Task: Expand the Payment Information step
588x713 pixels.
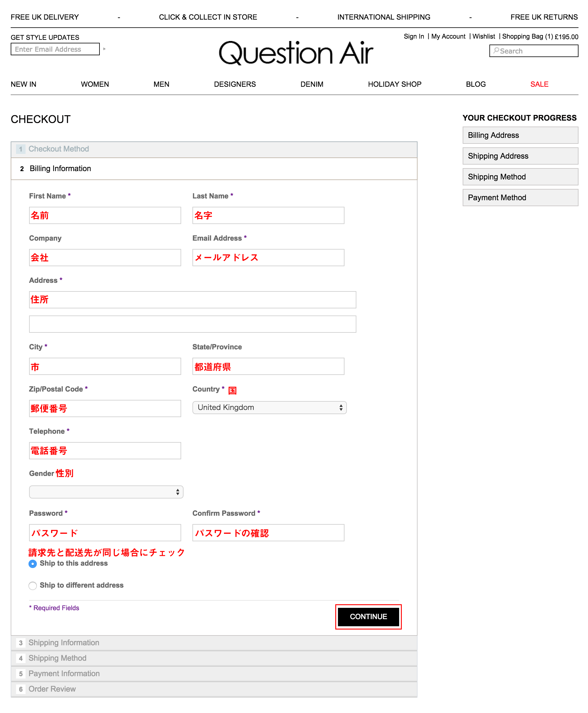Action: (x=214, y=674)
